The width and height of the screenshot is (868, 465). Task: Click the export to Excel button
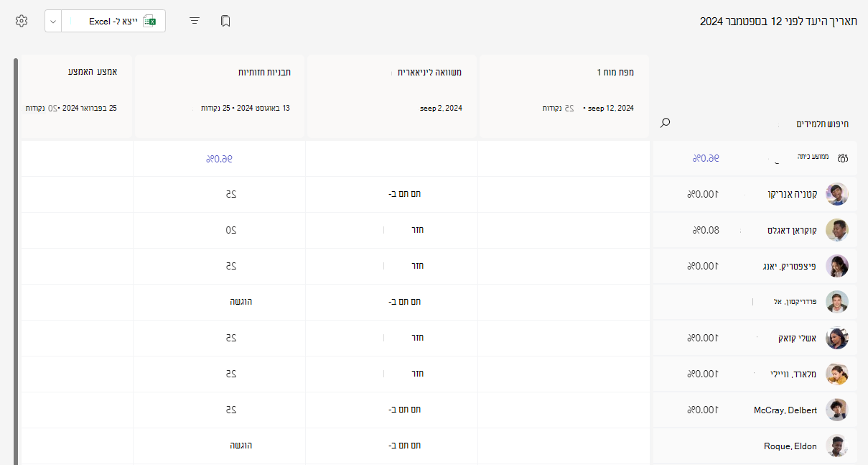pos(113,21)
